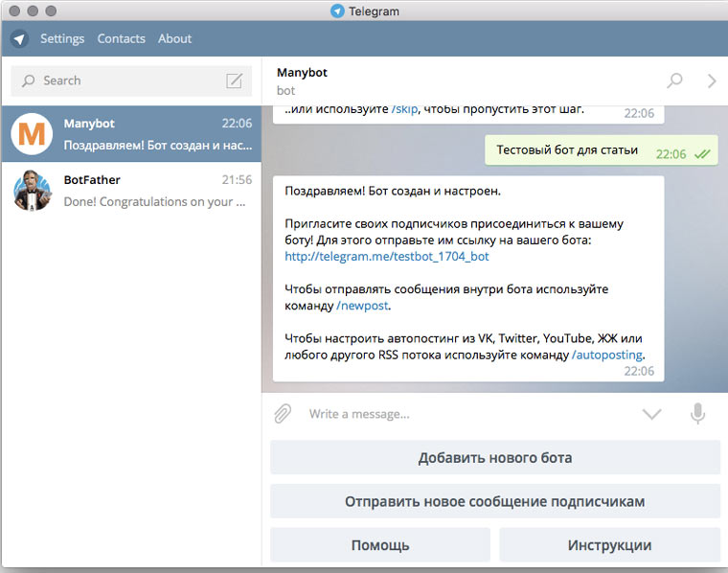
Task: Expand chat info with right chevron
Action: click(712, 80)
